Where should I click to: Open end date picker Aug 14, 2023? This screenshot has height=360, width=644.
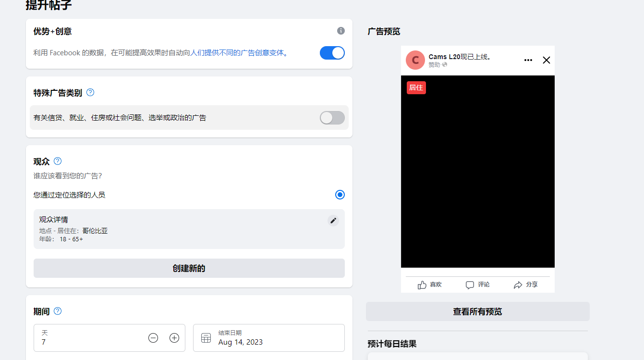[x=269, y=338]
